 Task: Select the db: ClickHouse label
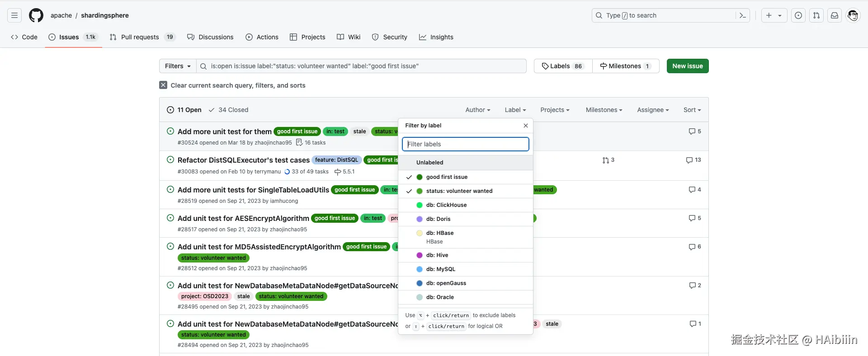tap(466, 205)
